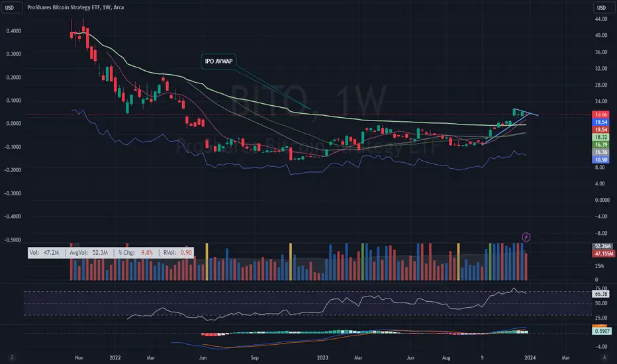The image size is (617, 364).
Task: Click the '2024' time axis label
Action: [x=530, y=357]
